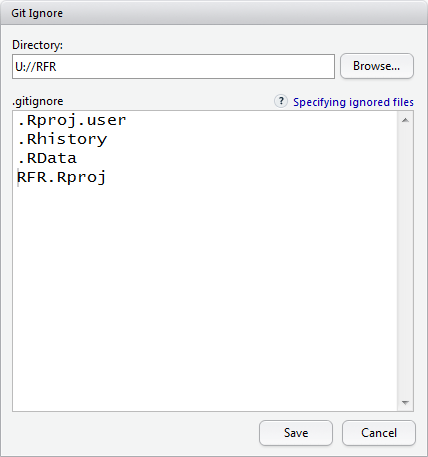
Task: Place cursor on the .RData line
Action: (47, 158)
